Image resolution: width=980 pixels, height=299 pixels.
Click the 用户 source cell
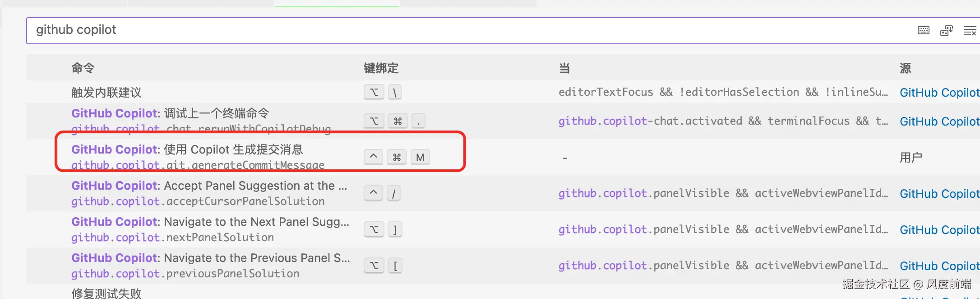(911, 158)
